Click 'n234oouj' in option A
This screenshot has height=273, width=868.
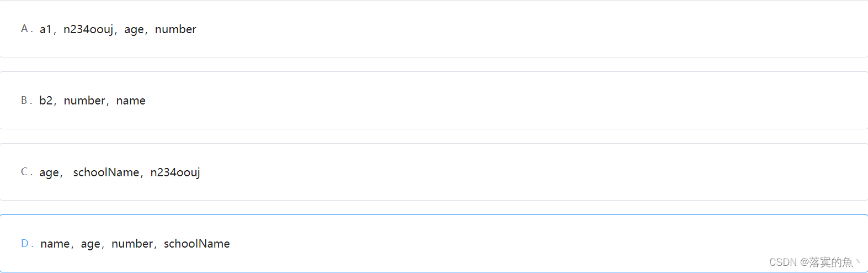88,30
